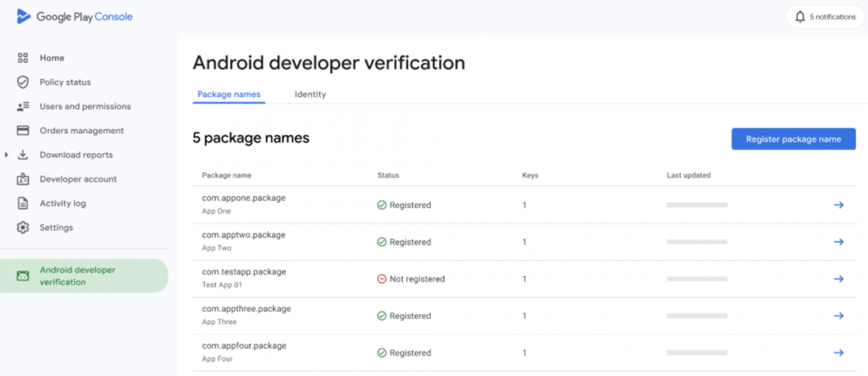Image resolution: width=868 pixels, height=376 pixels.
Task: Expand the Download reports submenu arrow
Action: tap(6, 155)
